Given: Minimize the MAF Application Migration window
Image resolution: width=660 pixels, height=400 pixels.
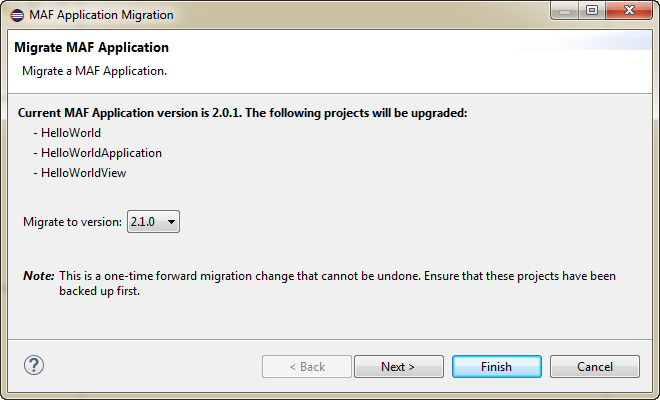Looking at the screenshot, I should pyautogui.click(x=565, y=11).
